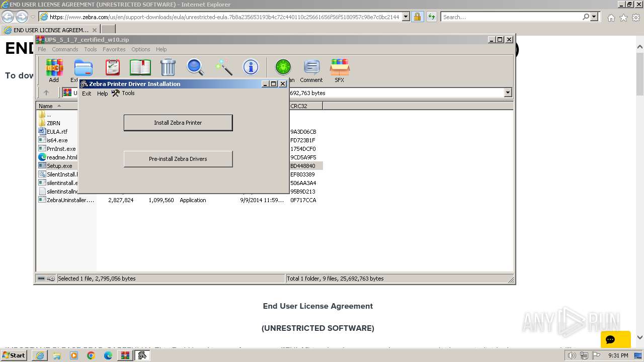This screenshot has height=362, width=644.
Task: Click Edge taskbar icon
Action: (108, 355)
